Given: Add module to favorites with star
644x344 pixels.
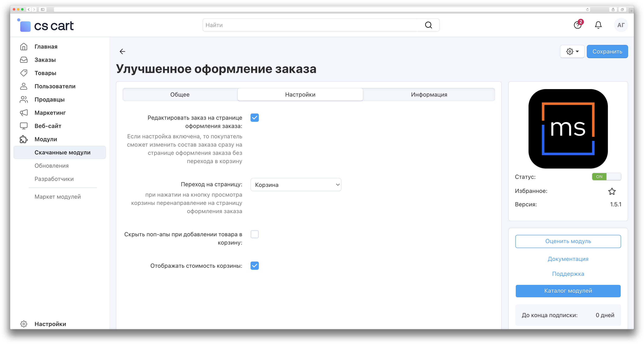Looking at the screenshot, I should pyautogui.click(x=612, y=191).
